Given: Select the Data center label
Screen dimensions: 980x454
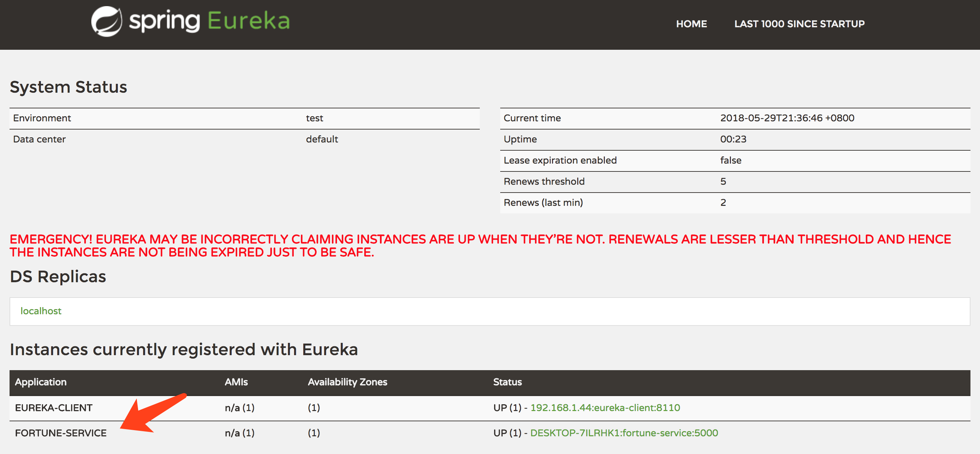Looking at the screenshot, I should point(39,139).
